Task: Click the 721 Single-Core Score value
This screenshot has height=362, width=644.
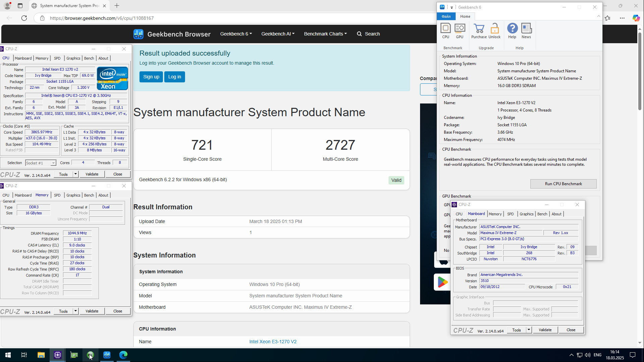Action: [x=202, y=145]
